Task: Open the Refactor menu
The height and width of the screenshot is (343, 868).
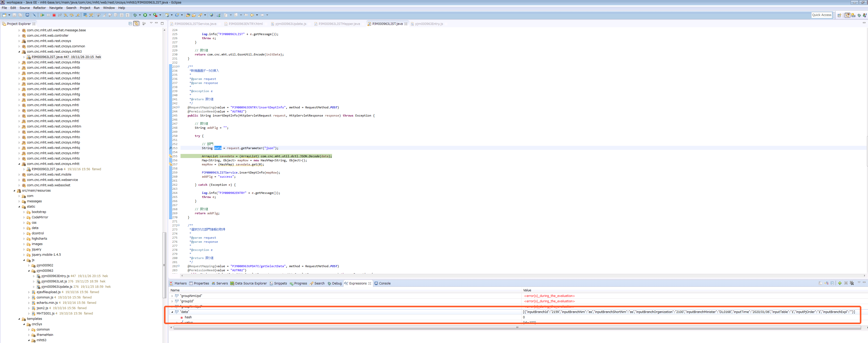Action: (x=39, y=8)
